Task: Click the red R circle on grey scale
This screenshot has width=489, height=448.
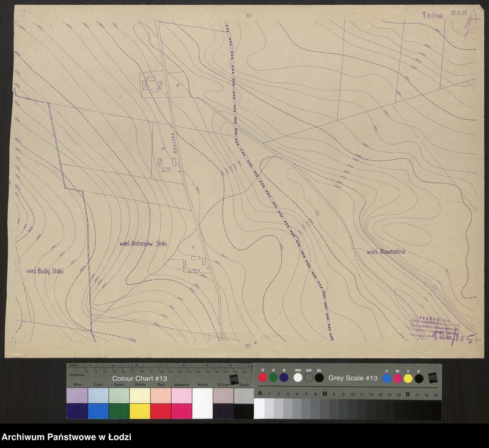Action: click(263, 378)
